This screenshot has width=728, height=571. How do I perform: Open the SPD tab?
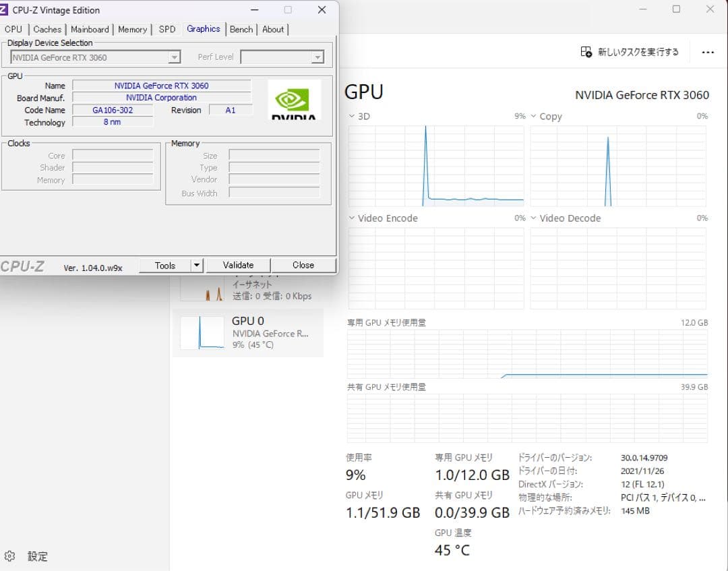[x=167, y=30]
